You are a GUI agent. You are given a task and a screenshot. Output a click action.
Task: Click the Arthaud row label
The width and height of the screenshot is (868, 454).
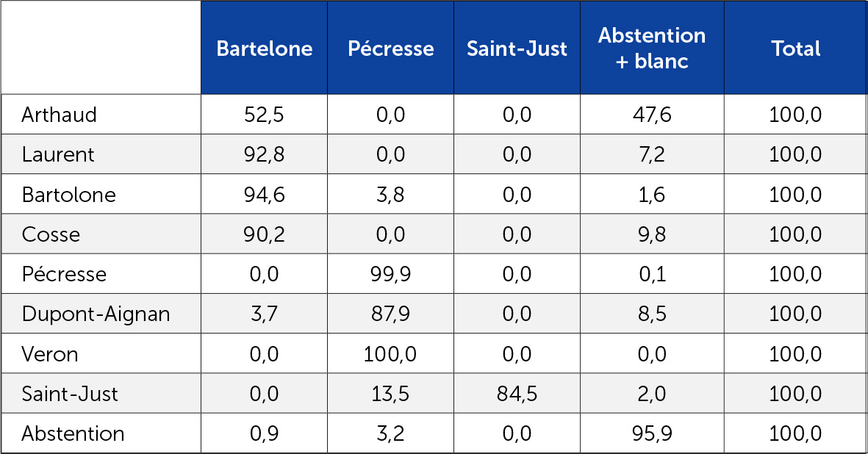(x=60, y=115)
